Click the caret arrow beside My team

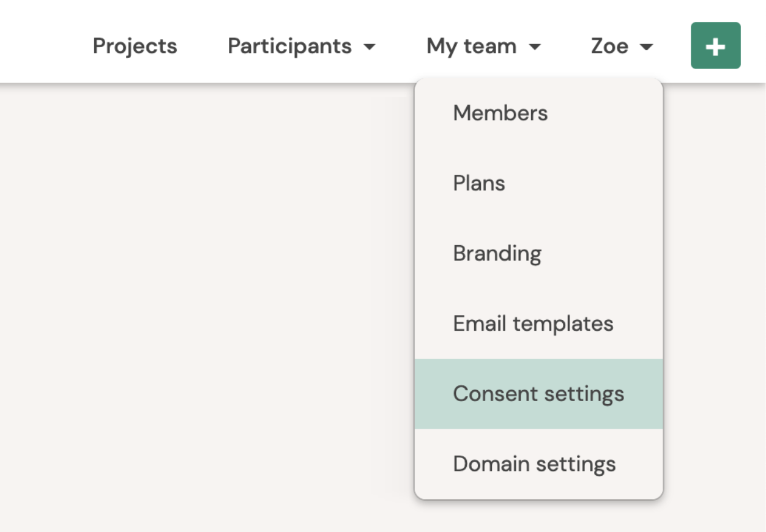click(535, 47)
